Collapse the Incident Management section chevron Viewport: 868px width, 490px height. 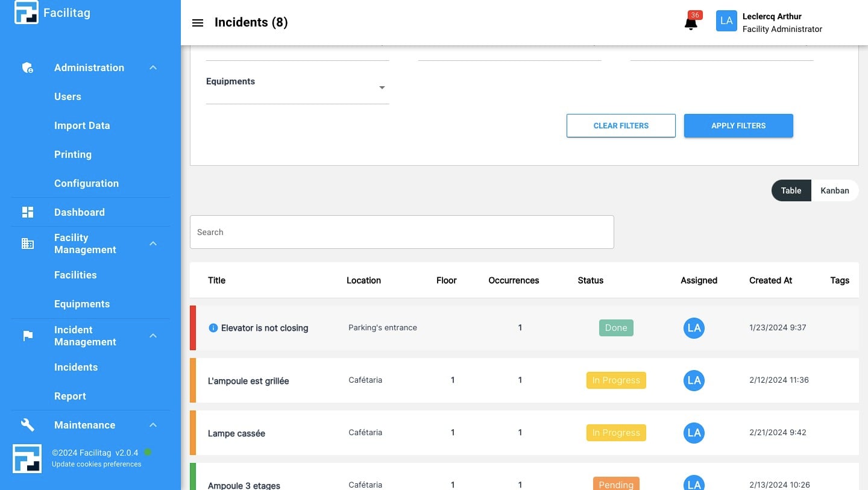153,336
